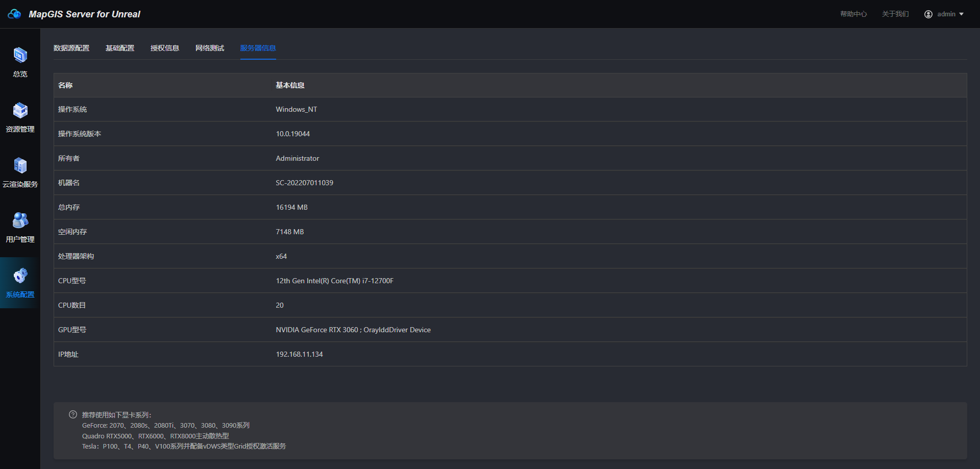Select the Administrator owner value
Screen dimensions: 980x469
[298, 158]
